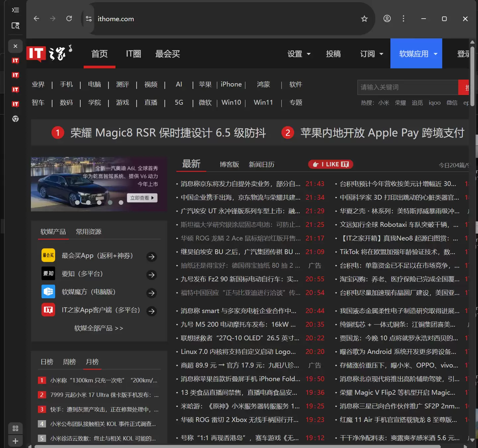478x448 pixels.
Task: Click the bookmark star in the address bar
Action: [x=364, y=19]
